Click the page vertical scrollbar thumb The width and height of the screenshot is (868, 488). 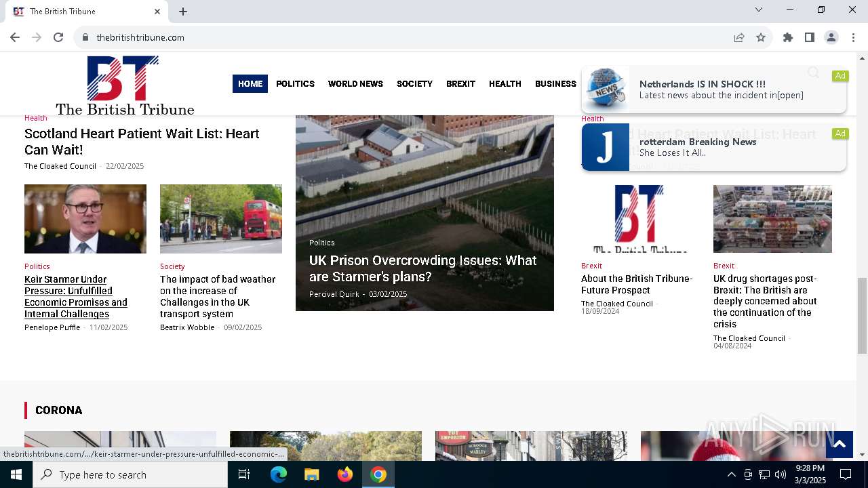862,315
